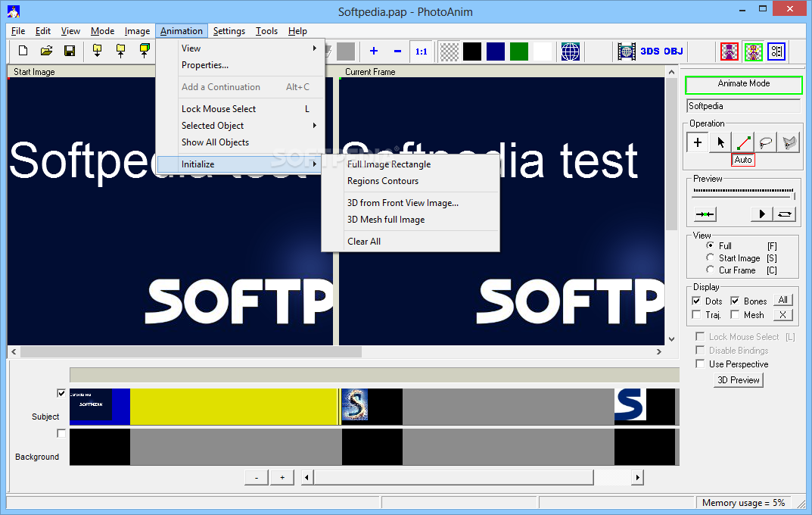The width and height of the screenshot is (812, 515).
Task: Choose Lock Mouse Select menu entry
Action: point(241,109)
